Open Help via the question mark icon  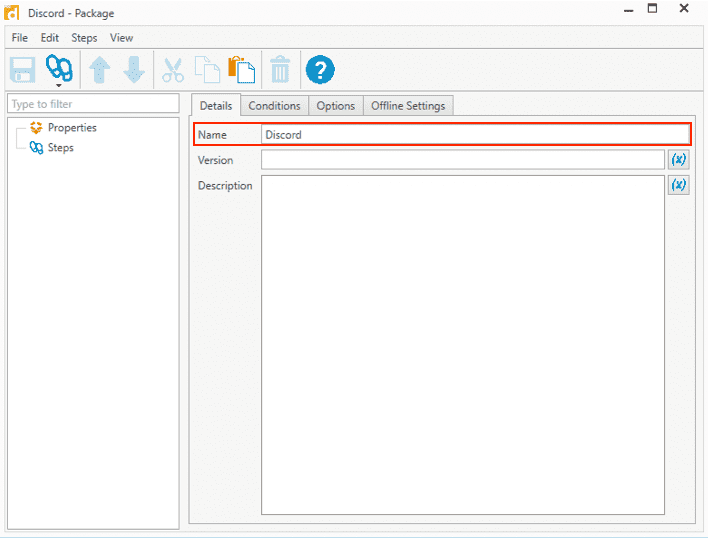[x=320, y=70]
